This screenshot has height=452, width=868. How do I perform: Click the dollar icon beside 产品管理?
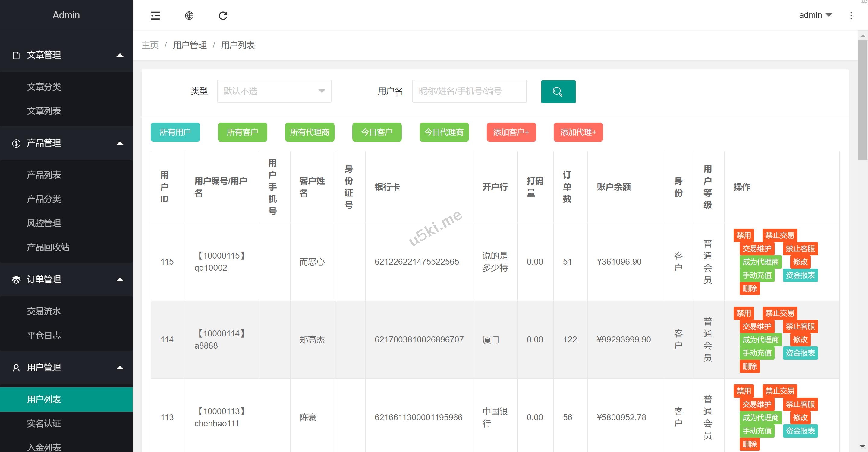coord(16,143)
